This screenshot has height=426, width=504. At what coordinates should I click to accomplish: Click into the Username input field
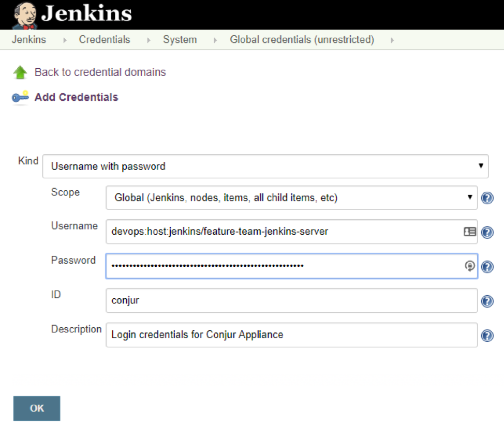pos(291,232)
